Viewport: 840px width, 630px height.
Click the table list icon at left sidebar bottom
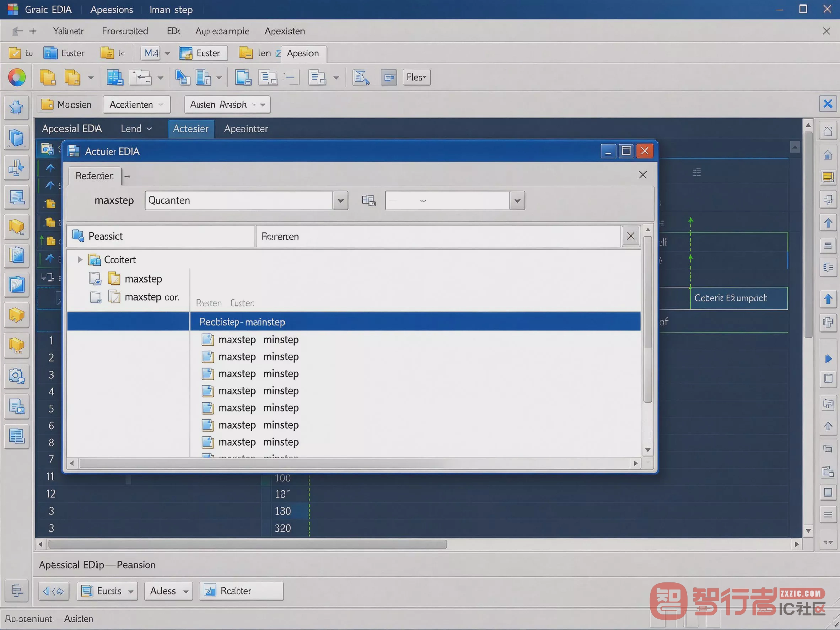click(x=16, y=436)
